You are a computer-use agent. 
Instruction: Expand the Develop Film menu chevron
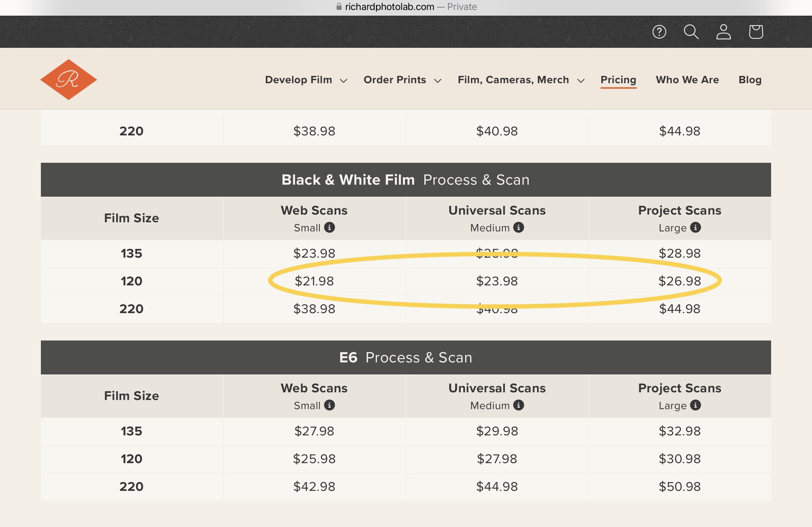[x=344, y=81]
